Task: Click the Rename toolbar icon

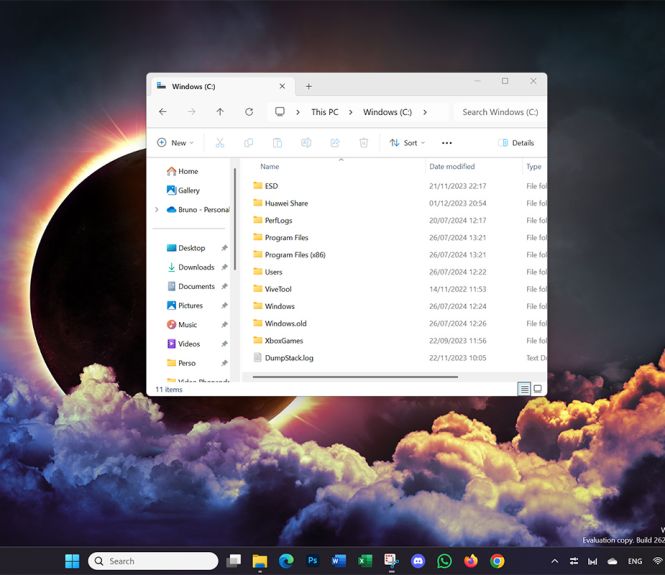Action: (306, 143)
